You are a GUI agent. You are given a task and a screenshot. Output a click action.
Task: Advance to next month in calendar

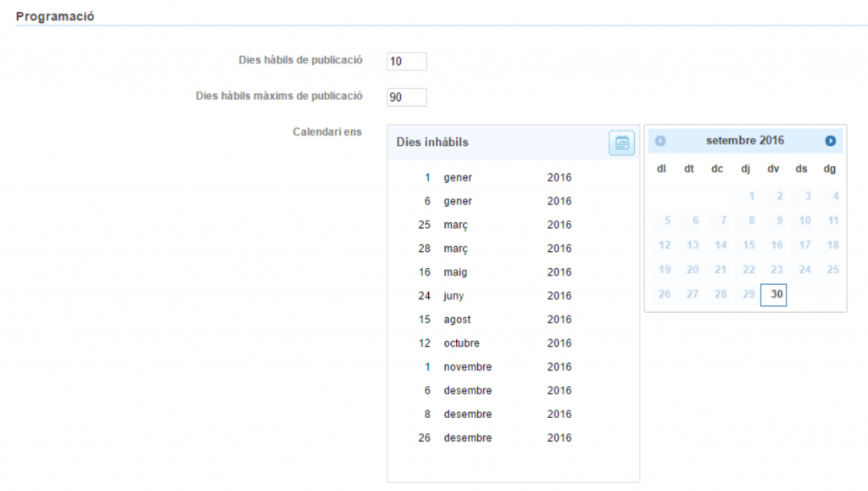830,141
